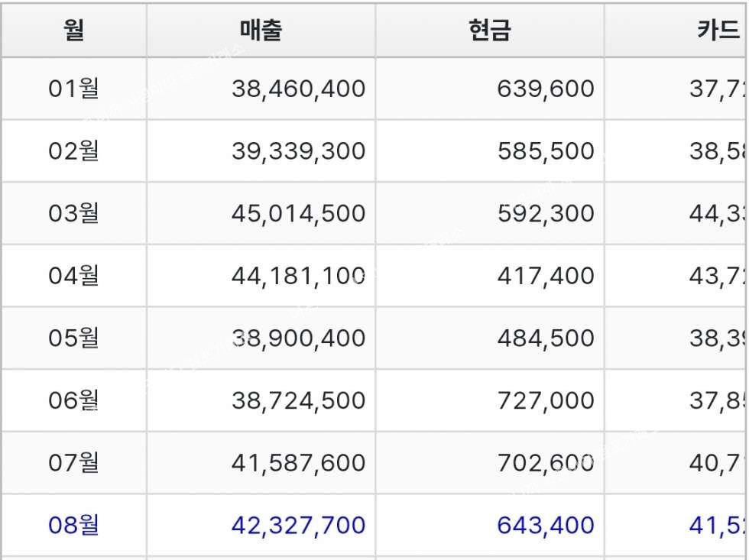The image size is (749, 560).
Task: Select the 03월 row label
Action: click(x=74, y=213)
